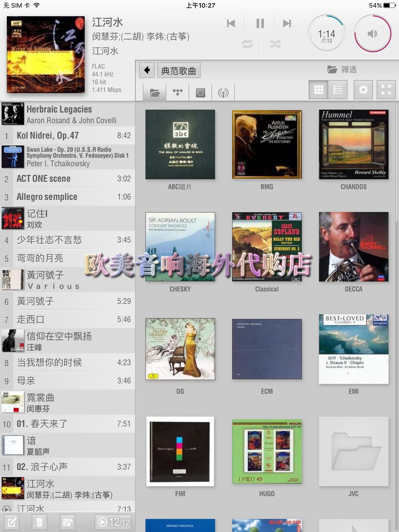Adjust the volume speaker dial
Viewport: 399px width, 532px height.
[x=373, y=34]
